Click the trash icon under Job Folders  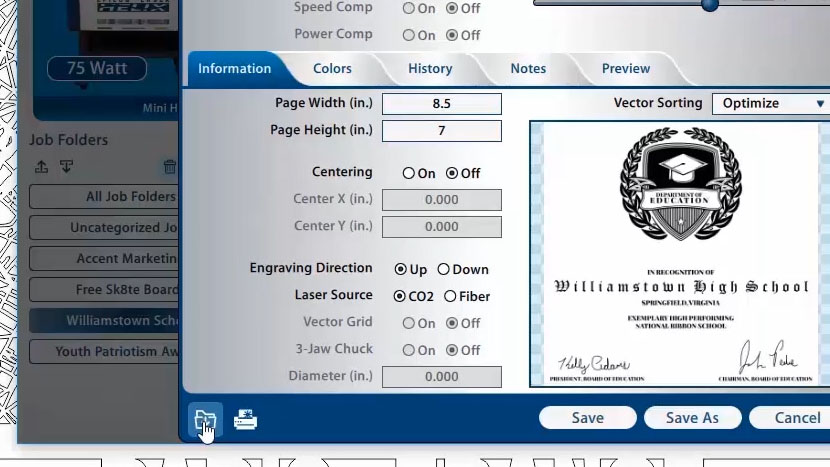point(170,167)
